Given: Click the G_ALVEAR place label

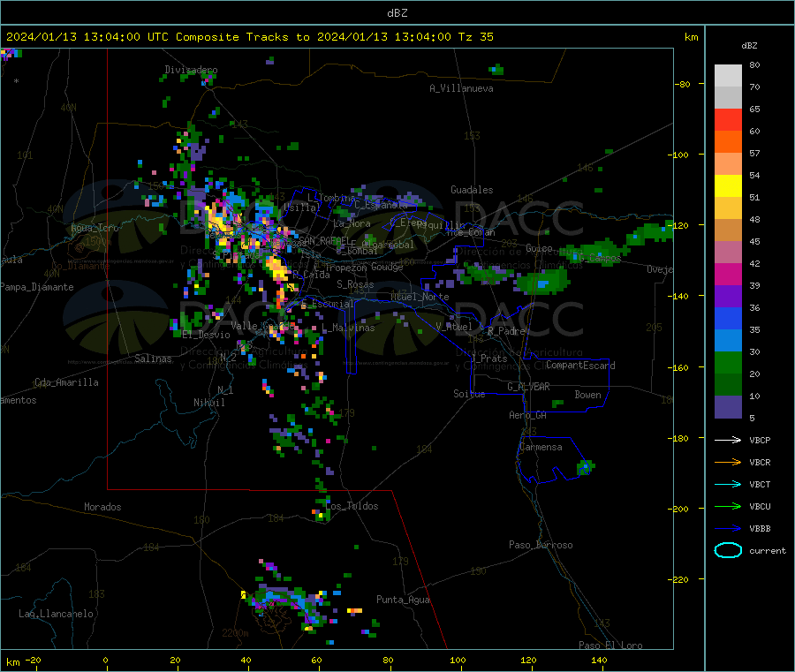Looking at the screenshot, I should click(528, 387).
